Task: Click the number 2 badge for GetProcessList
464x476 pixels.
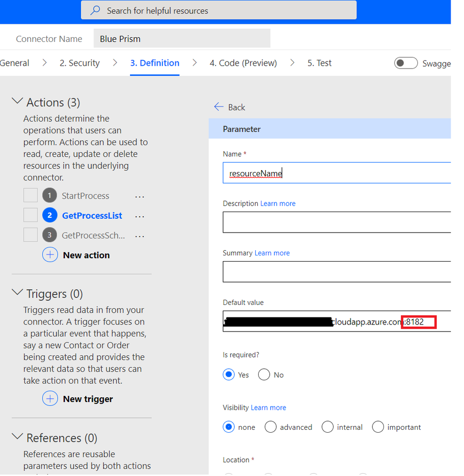Action: coord(50,215)
